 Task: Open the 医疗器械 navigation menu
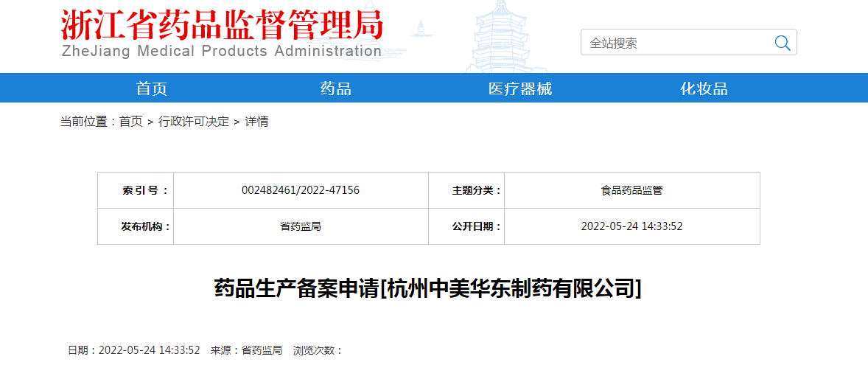coord(519,88)
